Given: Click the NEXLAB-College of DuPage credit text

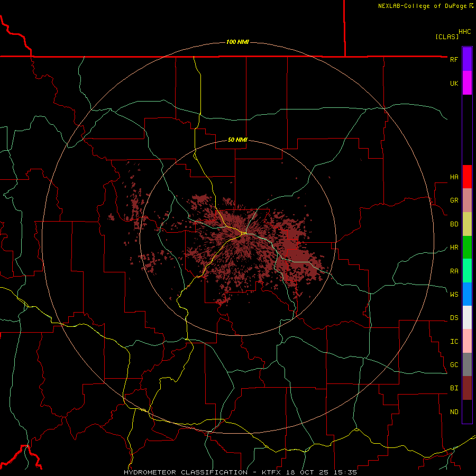Looking at the screenshot, I should (423, 6).
